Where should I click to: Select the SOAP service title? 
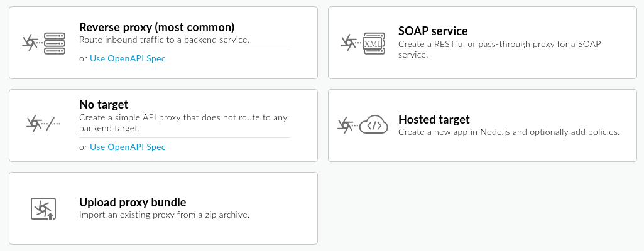(433, 31)
